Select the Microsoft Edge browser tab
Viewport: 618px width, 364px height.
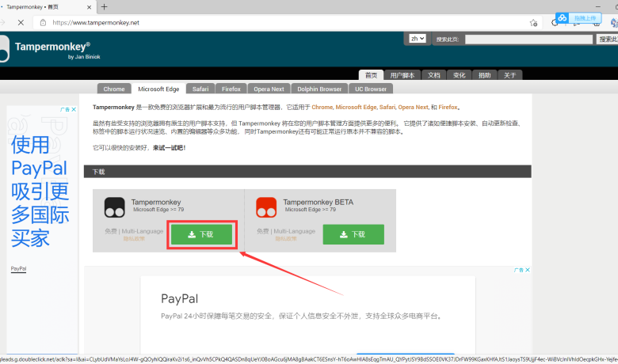[158, 89]
